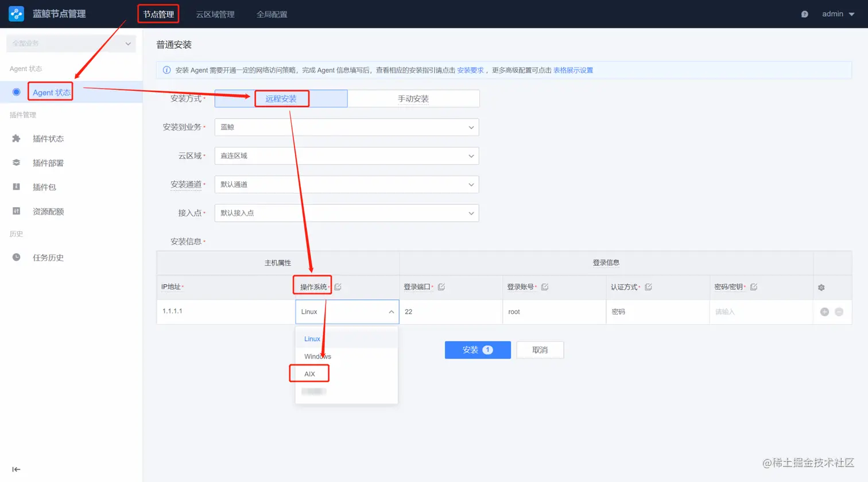
Task: Click the 取消 button
Action: click(x=540, y=350)
